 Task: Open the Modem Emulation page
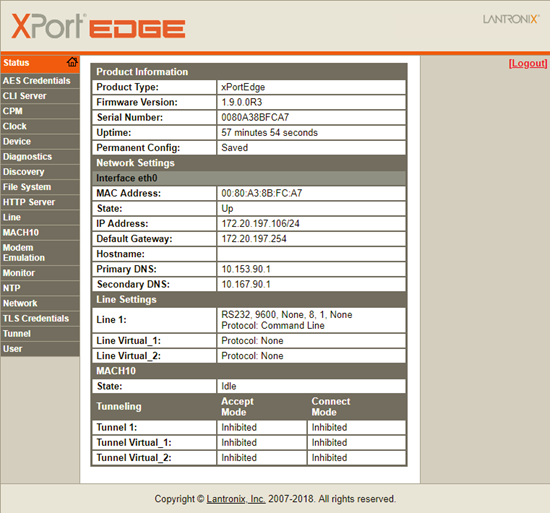coord(40,253)
